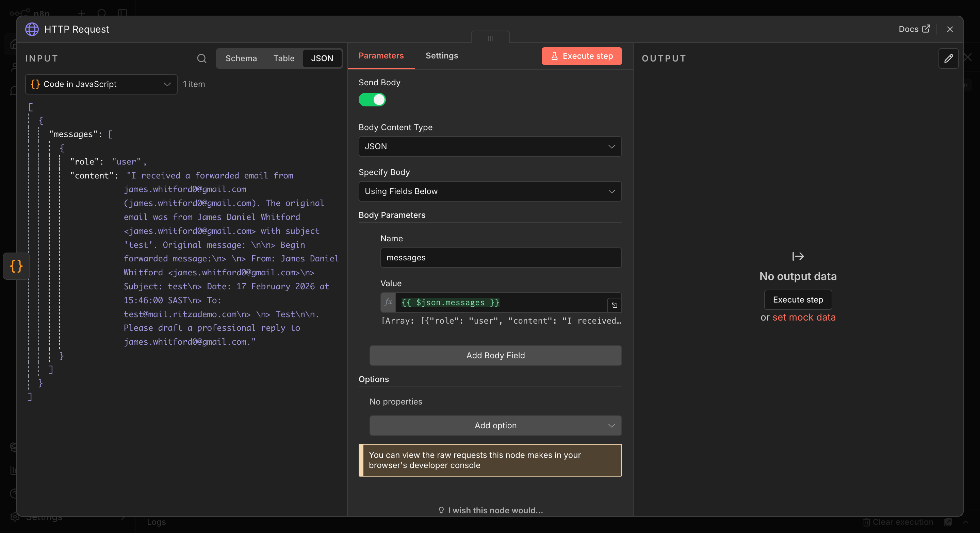Disable the Send Body toggle
Screen dimensions: 980x533
click(372, 100)
